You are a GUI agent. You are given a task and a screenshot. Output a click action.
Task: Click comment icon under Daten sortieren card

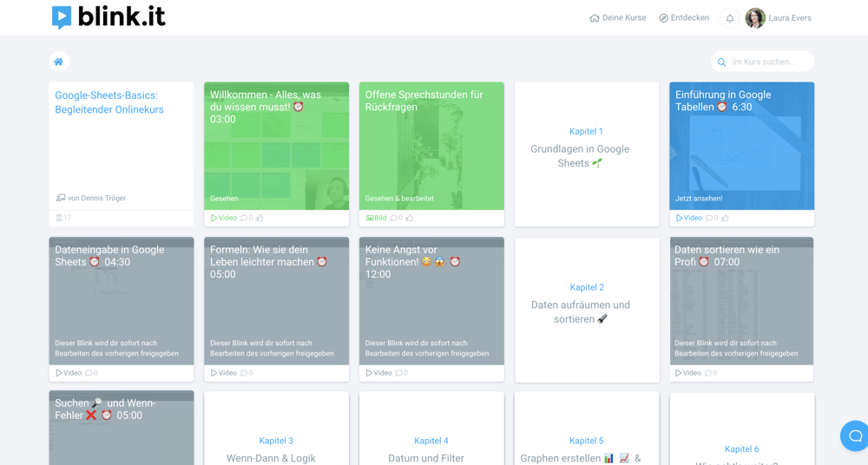click(708, 373)
